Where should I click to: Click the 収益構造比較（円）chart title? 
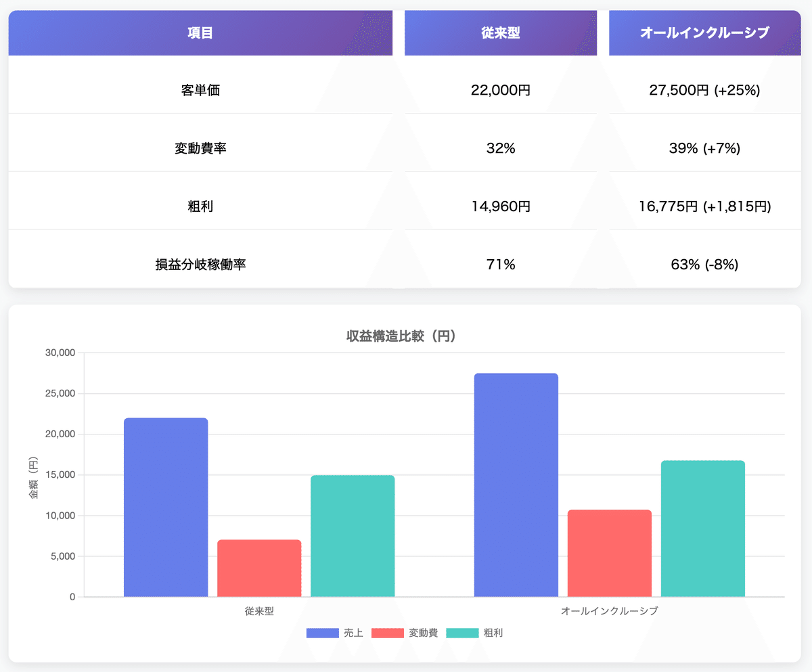[x=401, y=336]
